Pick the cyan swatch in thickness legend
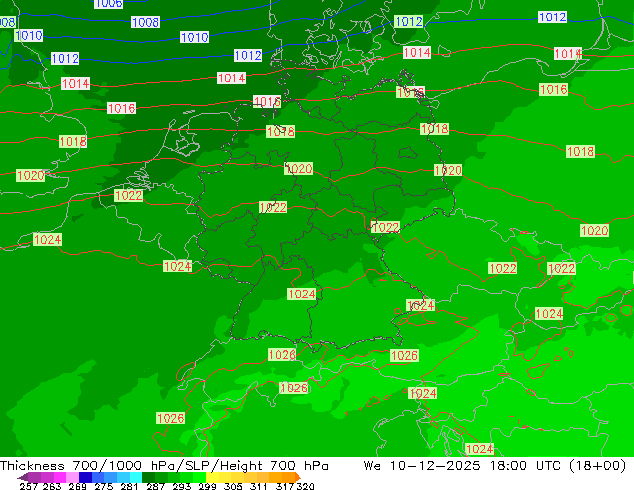Screen dimensions: 634x490 click(136, 477)
